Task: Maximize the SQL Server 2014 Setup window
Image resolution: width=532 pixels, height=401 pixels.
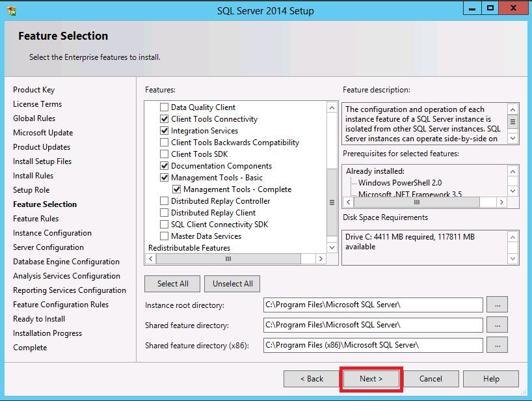Action: [490, 8]
